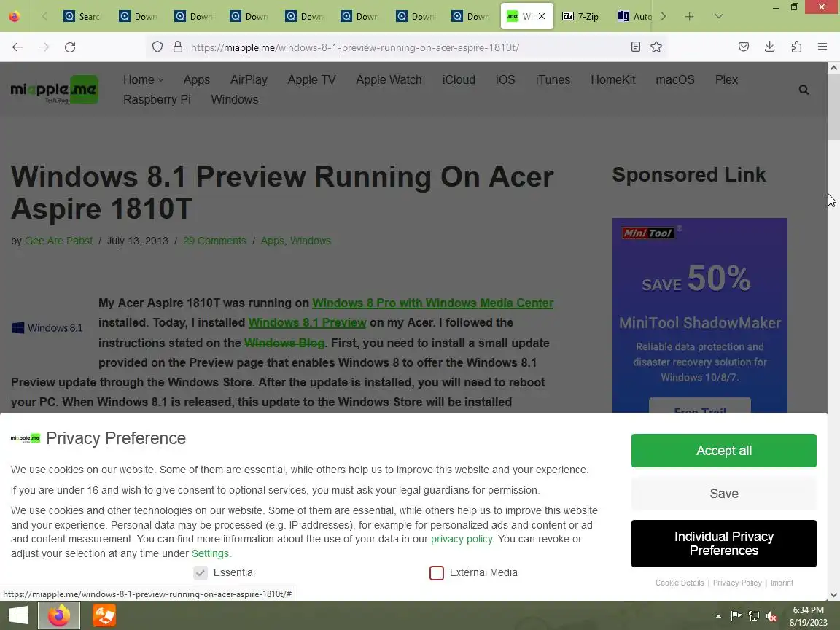The width and height of the screenshot is (840, 630).
Task: Click the network tray icon
Action: [x=754, y=616]
